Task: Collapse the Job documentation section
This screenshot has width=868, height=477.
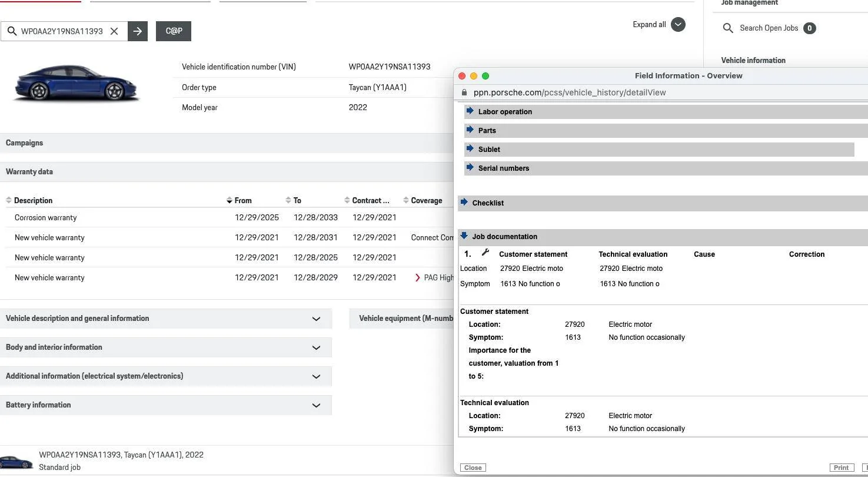Action: [x=464, y=236]
